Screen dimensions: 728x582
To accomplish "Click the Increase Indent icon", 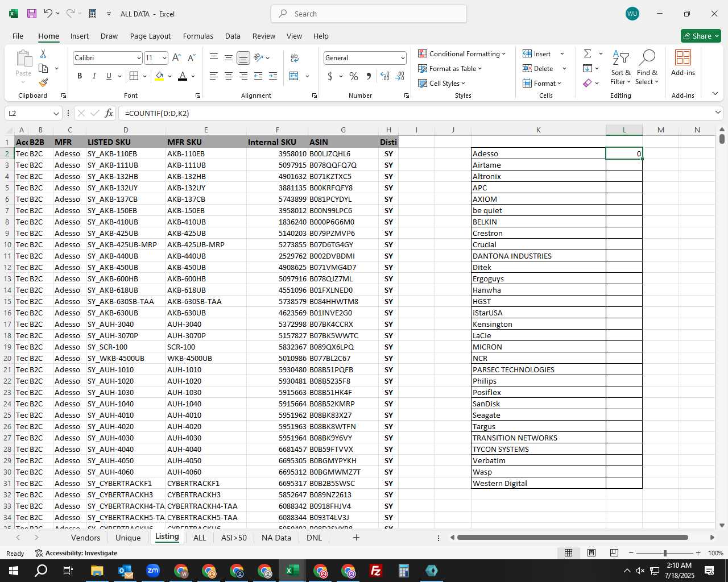I will pyautogui.click(x=273, y=76).
